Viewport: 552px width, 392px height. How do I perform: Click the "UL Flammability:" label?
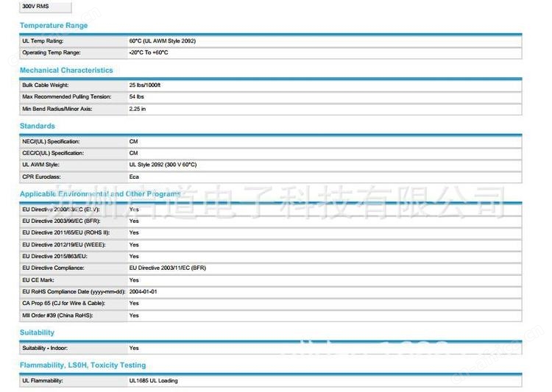click(42, 381)
